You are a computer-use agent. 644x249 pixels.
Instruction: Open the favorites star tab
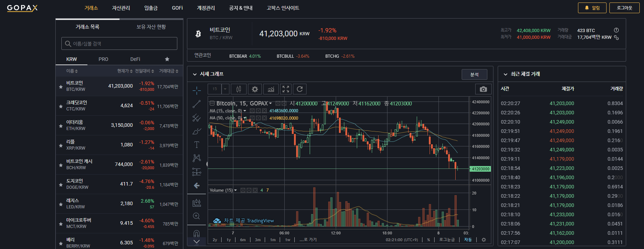167,59
